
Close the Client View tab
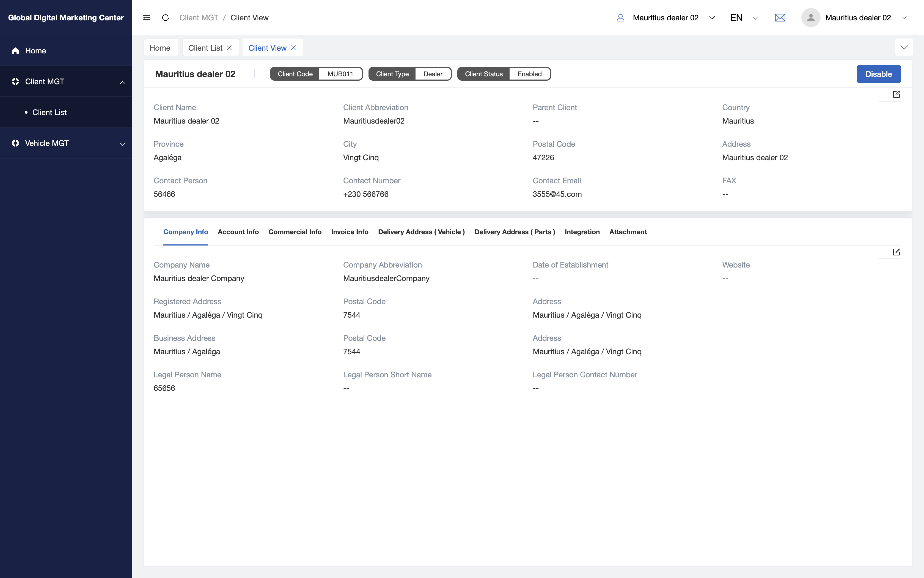coord(293,48)
